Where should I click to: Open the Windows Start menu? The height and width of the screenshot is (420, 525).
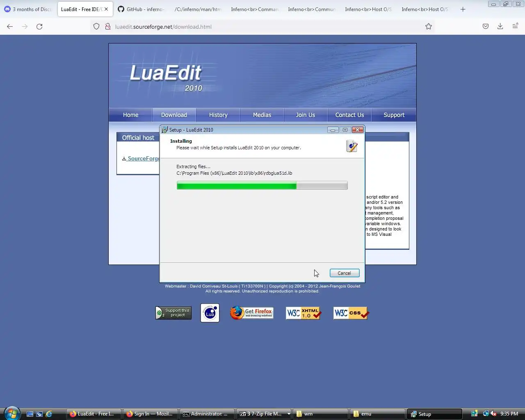12,413
